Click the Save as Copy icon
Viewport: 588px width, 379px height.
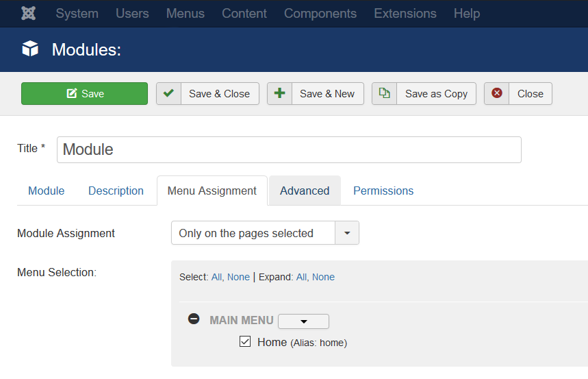pyautogui.click(x=385, y=94)
